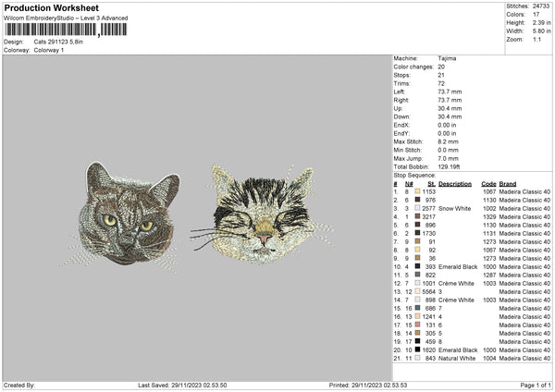Click the Brand column header
The height and width of the screenshot is (392, 555).
pyautogui.click(x=508, y=183)
